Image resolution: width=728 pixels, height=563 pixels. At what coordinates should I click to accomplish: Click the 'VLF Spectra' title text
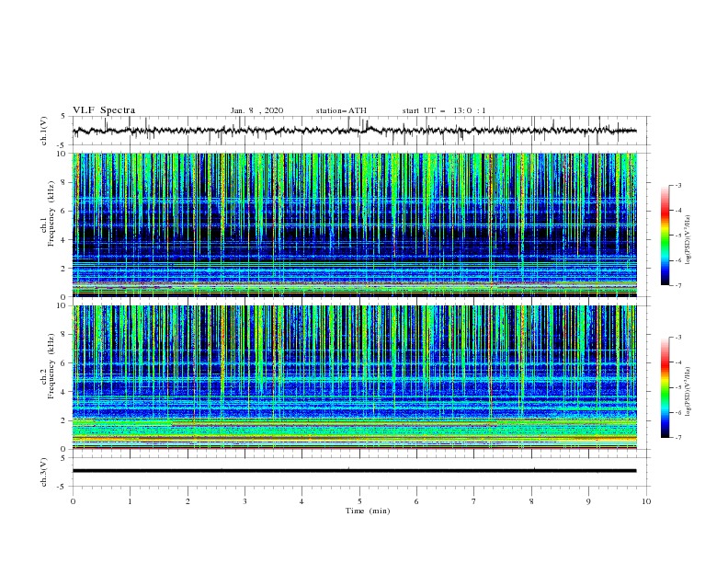[104, 110]
